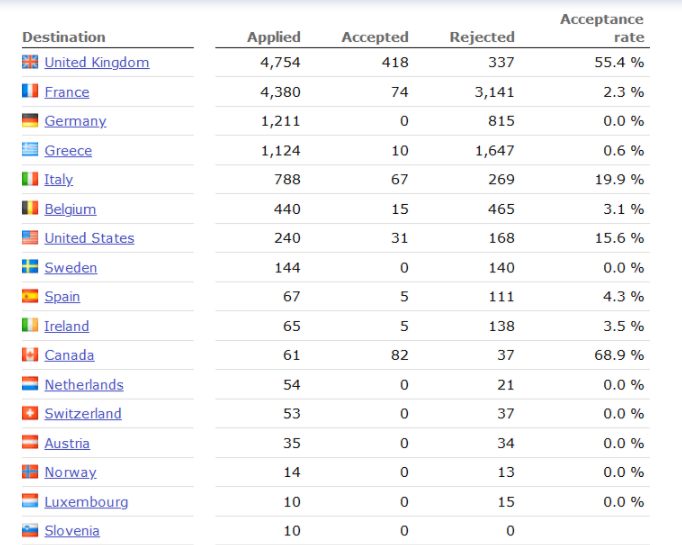682x545 pixels.
Task: Select the 3.1 % acceptance rate
Action: tap(624, 209)
